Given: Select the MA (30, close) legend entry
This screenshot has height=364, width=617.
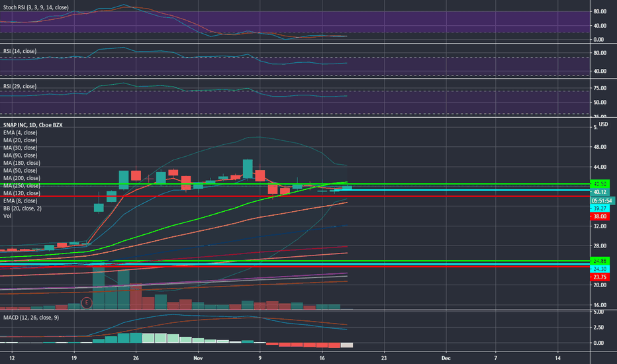Looking at the screenshot, I should (20, 148).
